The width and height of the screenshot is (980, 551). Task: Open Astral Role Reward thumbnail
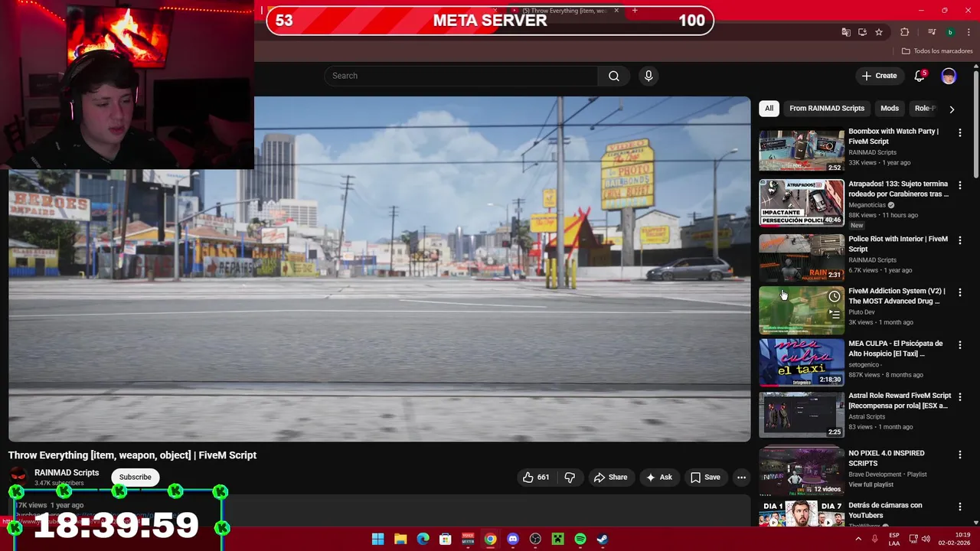pyautogui.click(x=802, y=415)
